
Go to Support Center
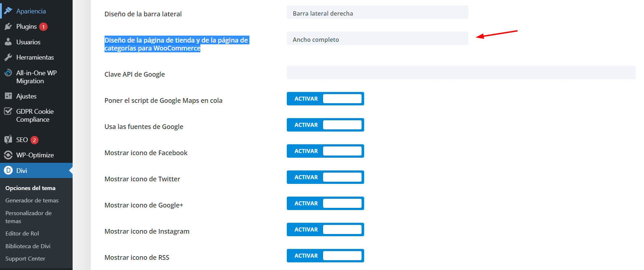click(x=25, y=258)
